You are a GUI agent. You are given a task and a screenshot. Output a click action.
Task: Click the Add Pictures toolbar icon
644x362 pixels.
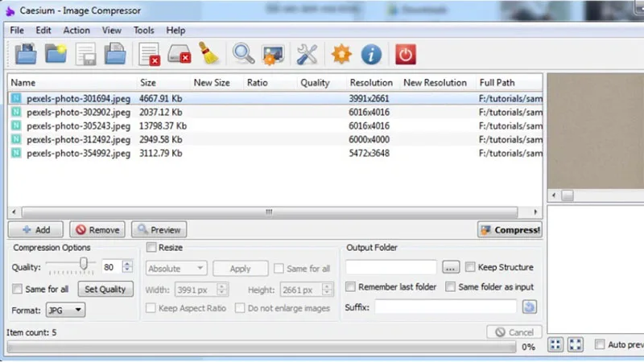tap(26, 54)
